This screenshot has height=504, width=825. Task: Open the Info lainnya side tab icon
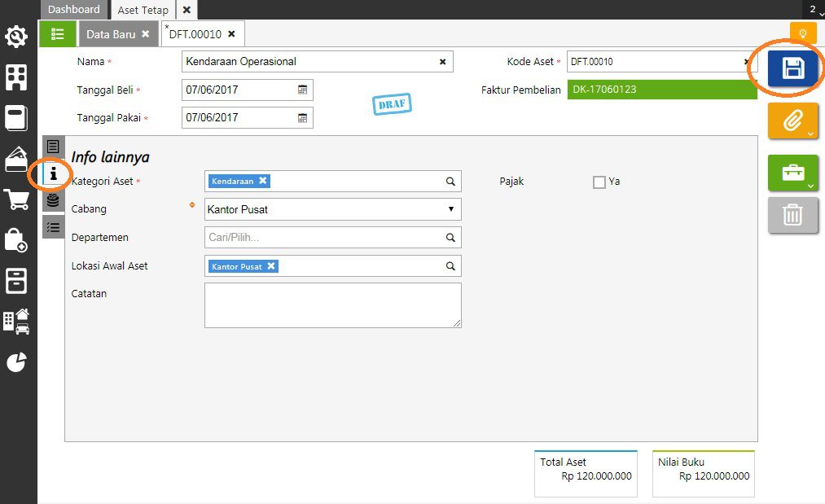click(53, 173)
